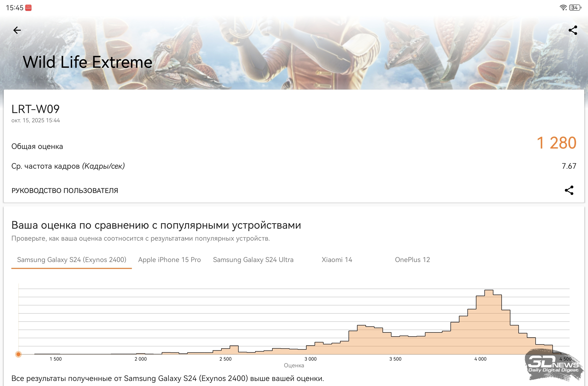The image size is (588, 386).
Task: Tap the Wi-Fi status icon
Action: tap(563, 8)
